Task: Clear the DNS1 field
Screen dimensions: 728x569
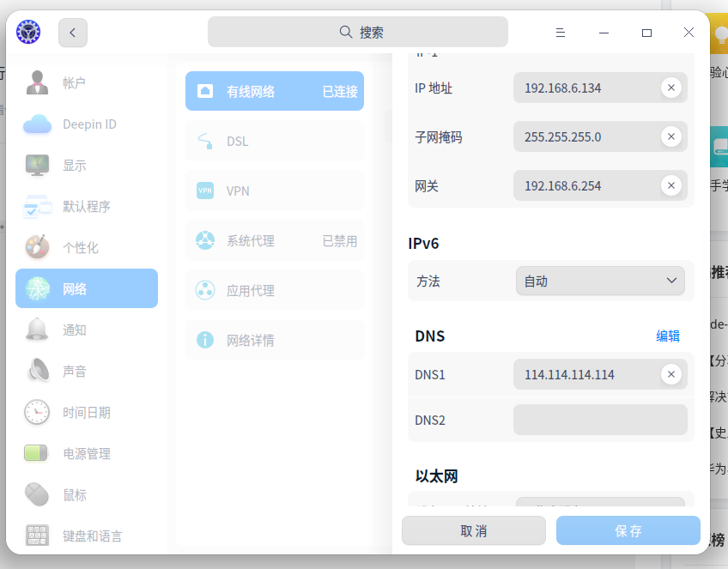Action: click(670, 374)
